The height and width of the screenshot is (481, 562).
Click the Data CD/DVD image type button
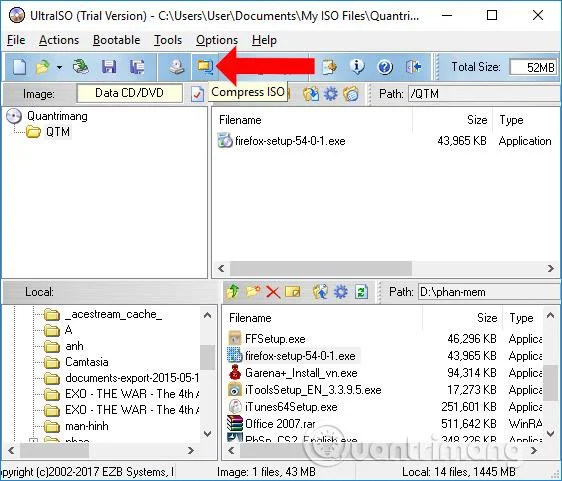tap(129, 93)
